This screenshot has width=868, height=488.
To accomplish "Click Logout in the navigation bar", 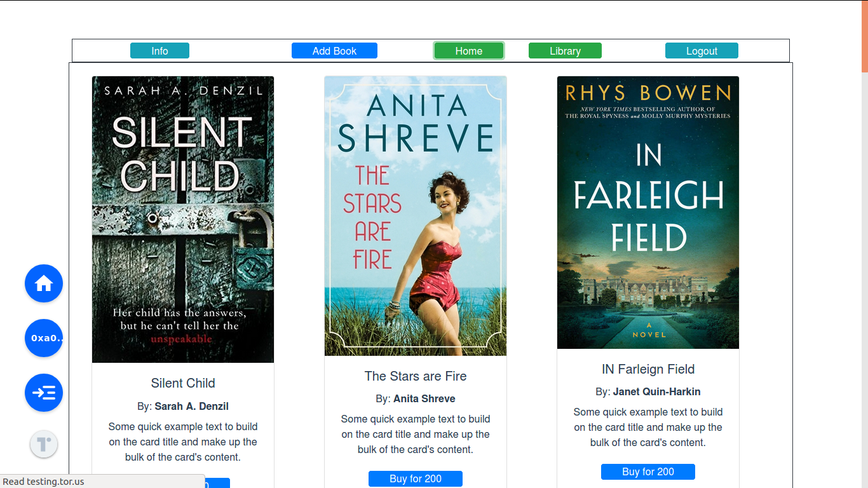I will click(702, 51).
